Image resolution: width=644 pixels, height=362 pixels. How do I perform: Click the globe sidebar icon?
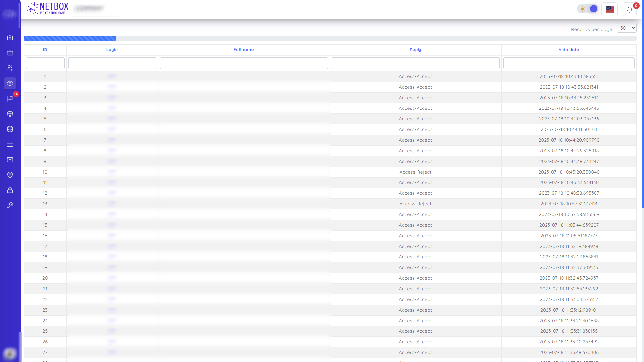click(x=10, y=114)
